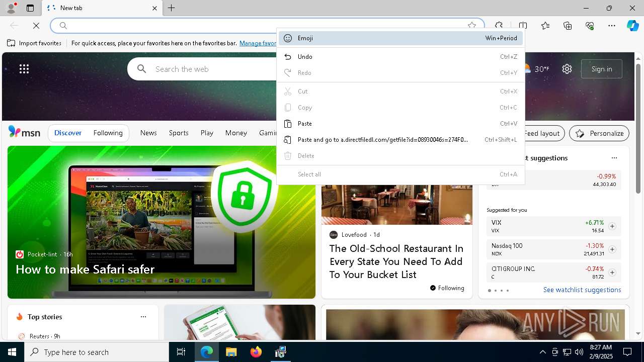Open Top stories more options
Viewport: 644px width, 362px height.
143,317
